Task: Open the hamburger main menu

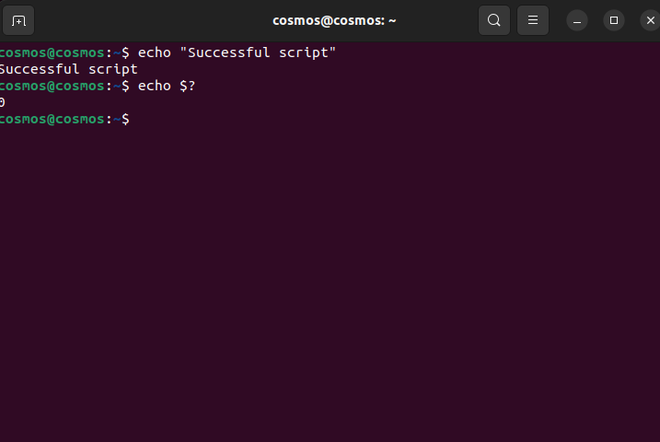Action: tap(533, 20)
